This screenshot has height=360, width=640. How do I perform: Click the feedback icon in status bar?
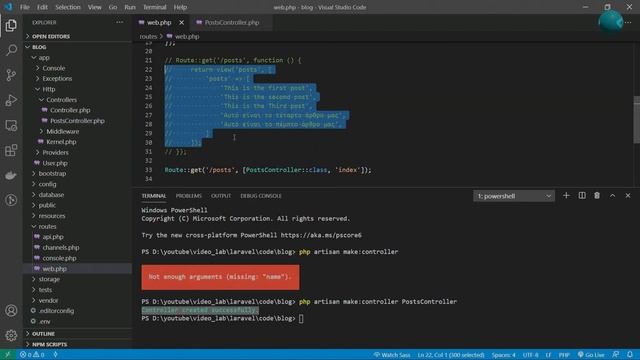(x=616, y=355)
